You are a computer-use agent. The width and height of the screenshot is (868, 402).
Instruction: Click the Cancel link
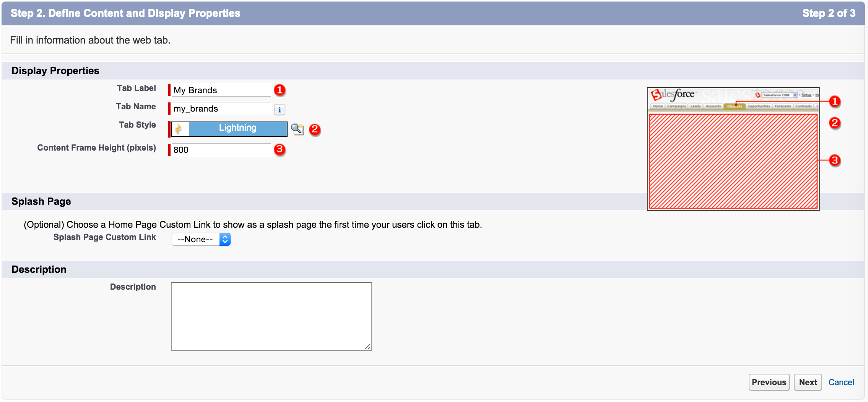click(x=841, y=382)
